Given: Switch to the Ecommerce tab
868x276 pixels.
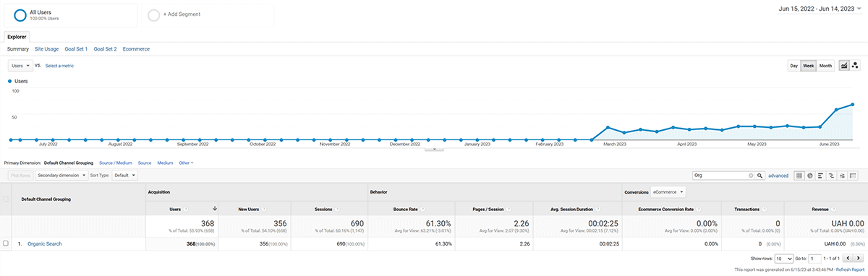Looking at the screenshot, I should pyautogui.click(x=137, y=48).
